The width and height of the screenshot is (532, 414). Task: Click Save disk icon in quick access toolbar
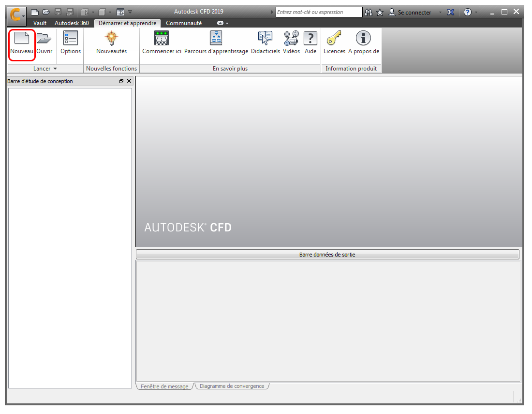click(x=58, y=12)
